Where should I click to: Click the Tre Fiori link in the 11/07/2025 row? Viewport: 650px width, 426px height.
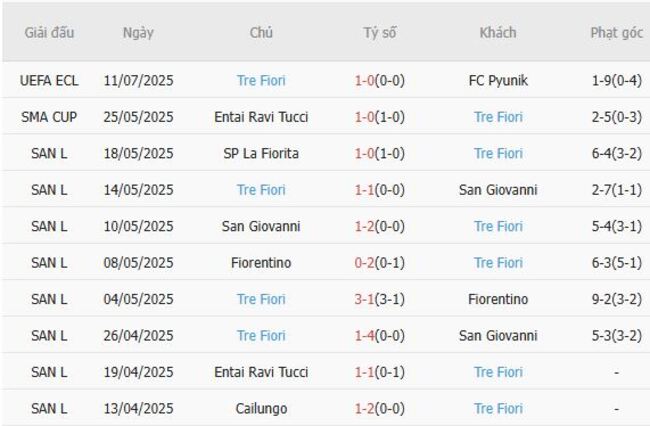click(x=261, y=81)
